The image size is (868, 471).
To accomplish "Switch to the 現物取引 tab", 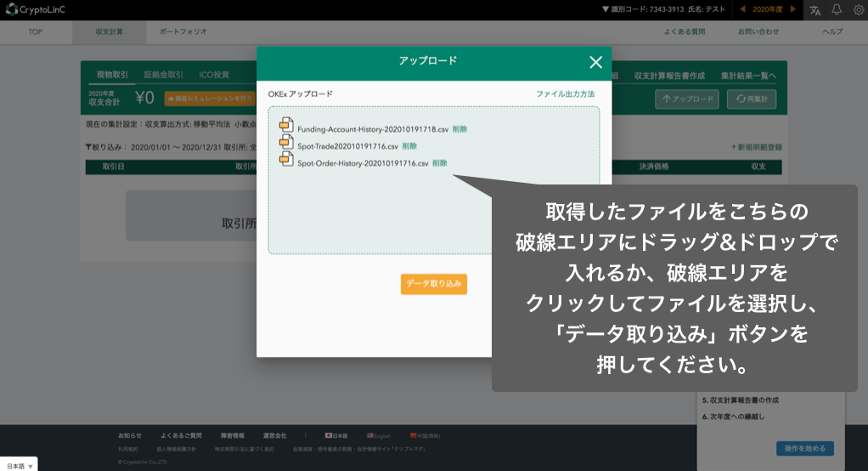I will (112, 75).
